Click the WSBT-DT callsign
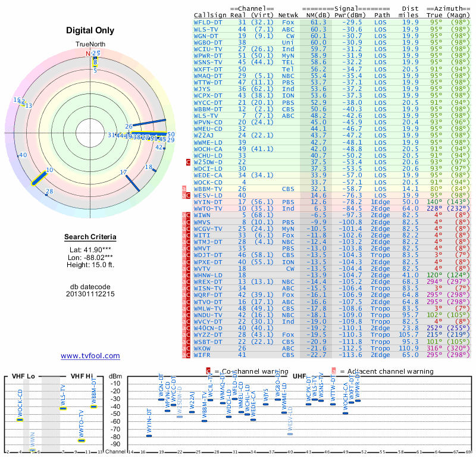 click(x=208, y=342)
